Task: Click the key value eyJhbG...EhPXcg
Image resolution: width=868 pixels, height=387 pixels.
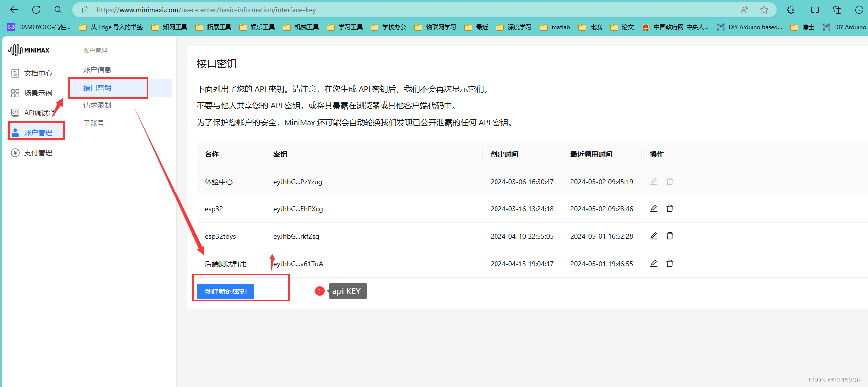Action: [x=298, y=209]
